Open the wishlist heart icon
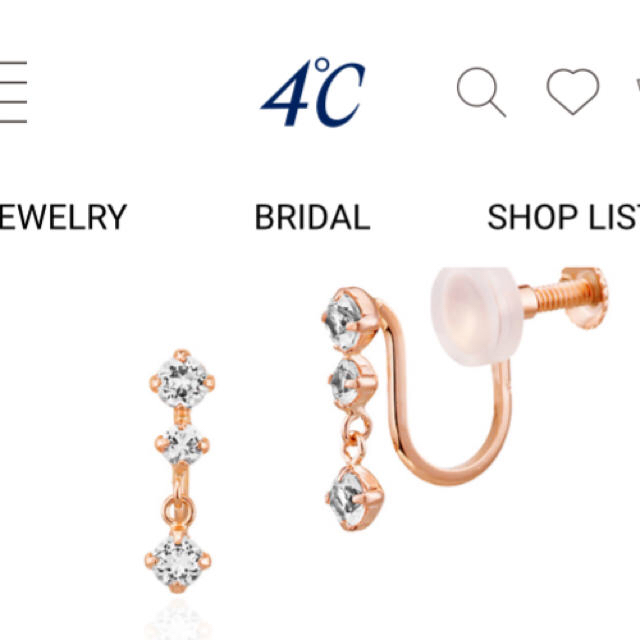Viewport: 640px width, 640px height. 573,91
